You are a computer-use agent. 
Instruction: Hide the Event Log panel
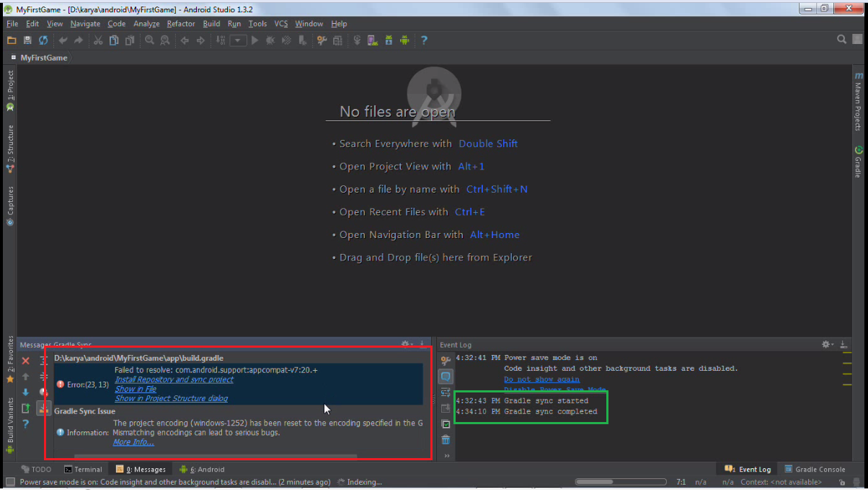point(843,345)
